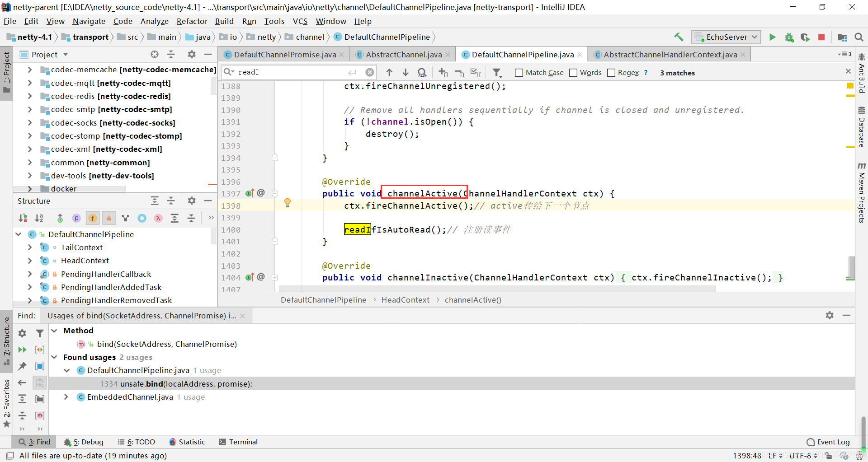Run with coverage icon

click(805, 37)
